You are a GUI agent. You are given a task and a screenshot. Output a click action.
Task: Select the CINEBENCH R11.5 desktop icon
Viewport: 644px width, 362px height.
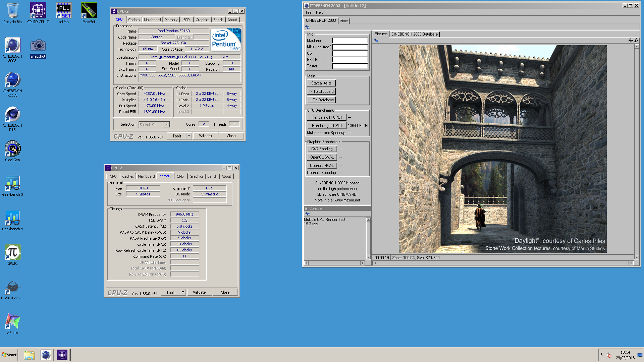point(12,84)
